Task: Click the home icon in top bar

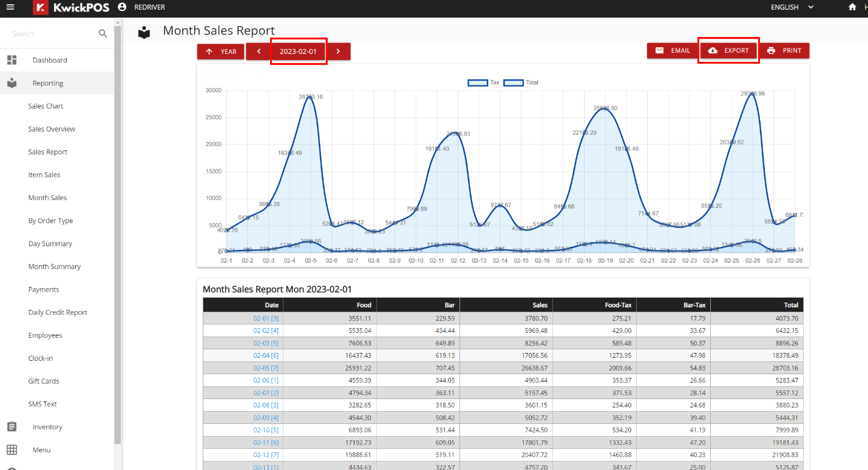Action: [x=852, y=7]
